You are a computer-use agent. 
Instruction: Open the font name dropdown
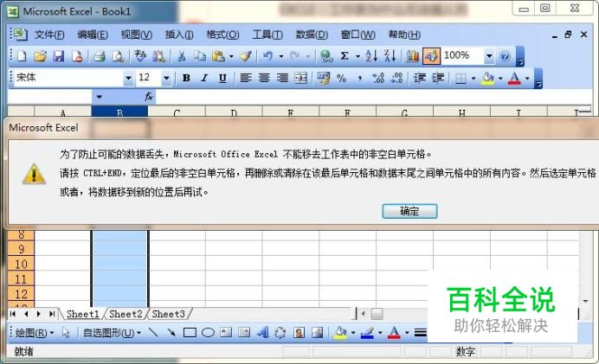coord(128,78)
